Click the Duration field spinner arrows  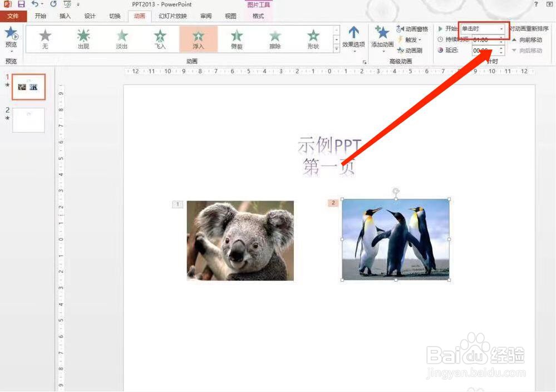[501, 40]
